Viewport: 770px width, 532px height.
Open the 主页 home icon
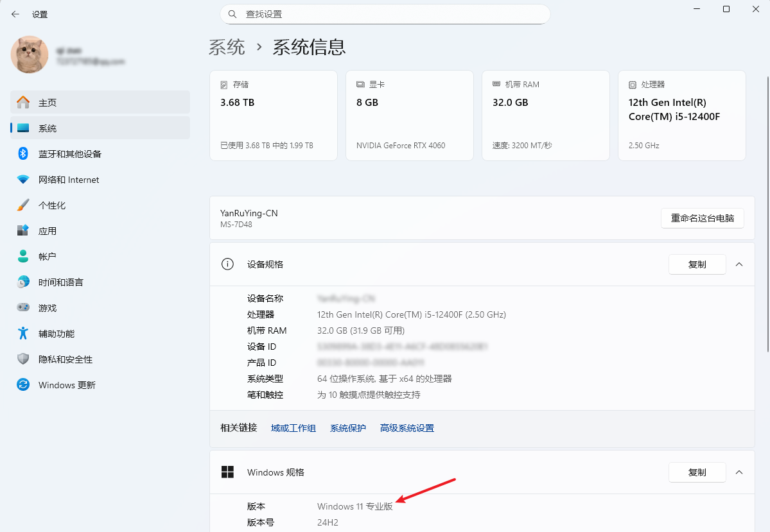point(23,103)
